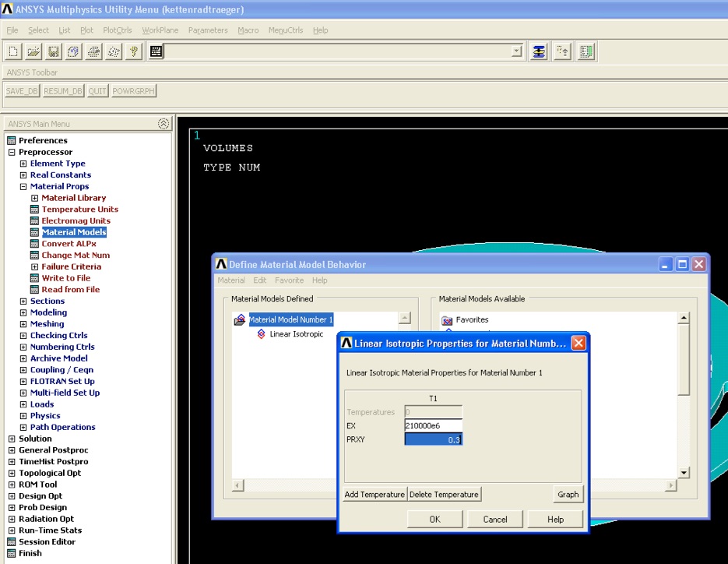Expand the Failure Criteria node
Screen dimensions: 728x564
(34, 266)
